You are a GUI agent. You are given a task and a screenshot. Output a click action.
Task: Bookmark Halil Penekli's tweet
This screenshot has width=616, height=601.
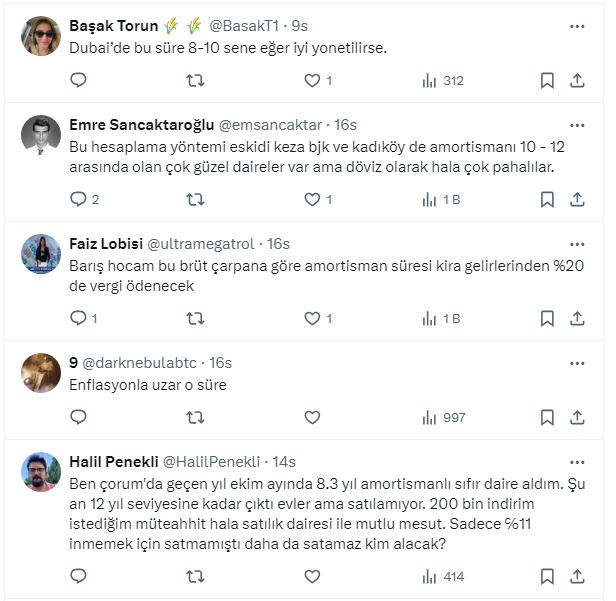click(547, 576)
